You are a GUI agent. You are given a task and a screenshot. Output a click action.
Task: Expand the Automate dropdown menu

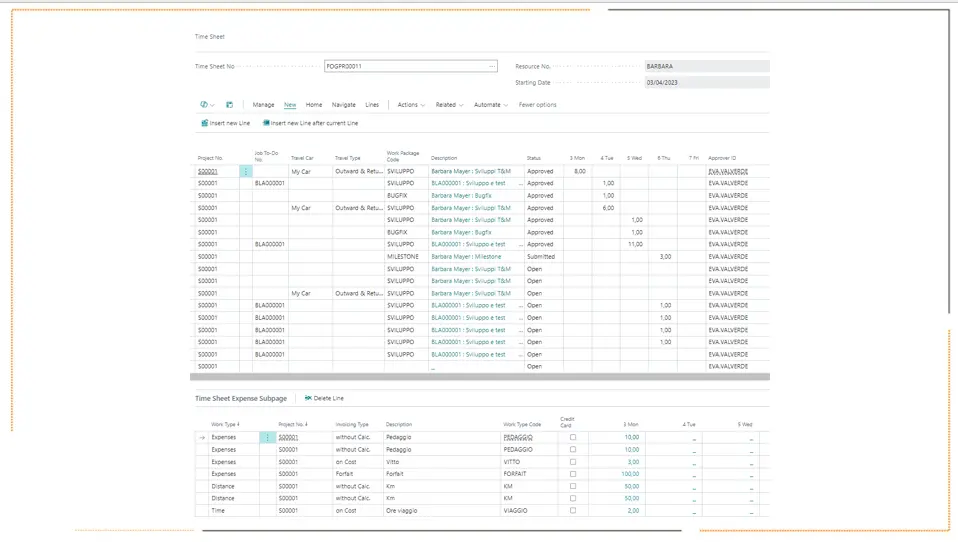(x=491, y=104)
